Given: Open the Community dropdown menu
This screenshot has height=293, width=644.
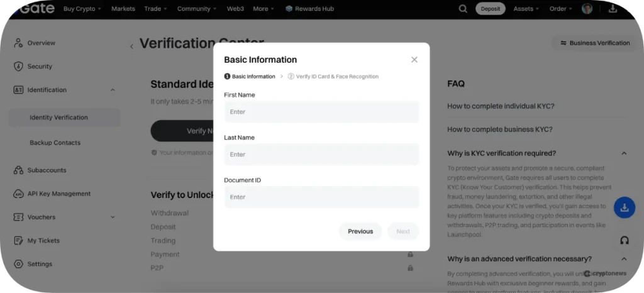Looking at the screenshot, I should tap(197, 9).
